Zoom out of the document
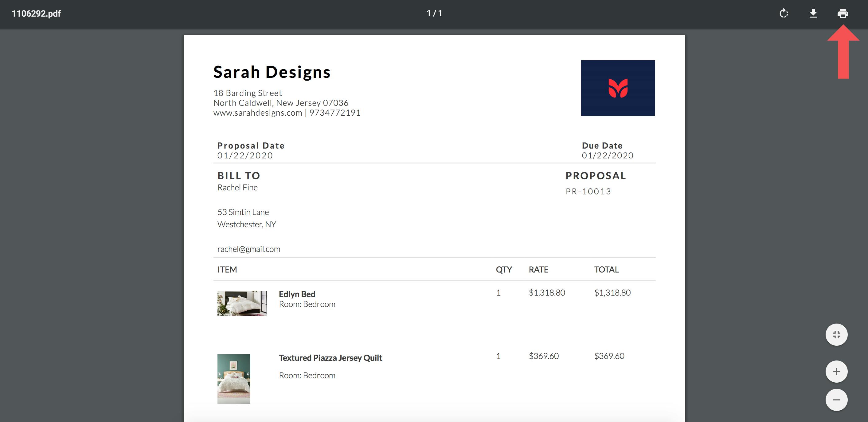This screenshot has width=868, height=422. [x=836, y=400]
